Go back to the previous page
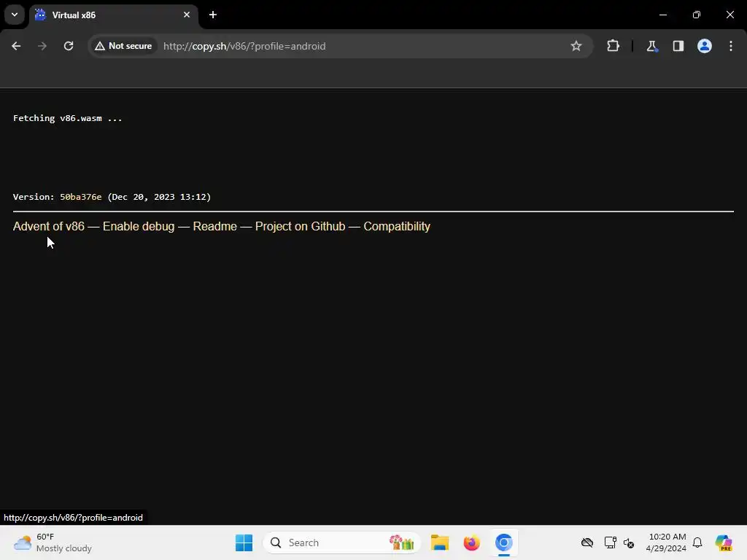This screenshot has height=560, width=747. [16, 46]
